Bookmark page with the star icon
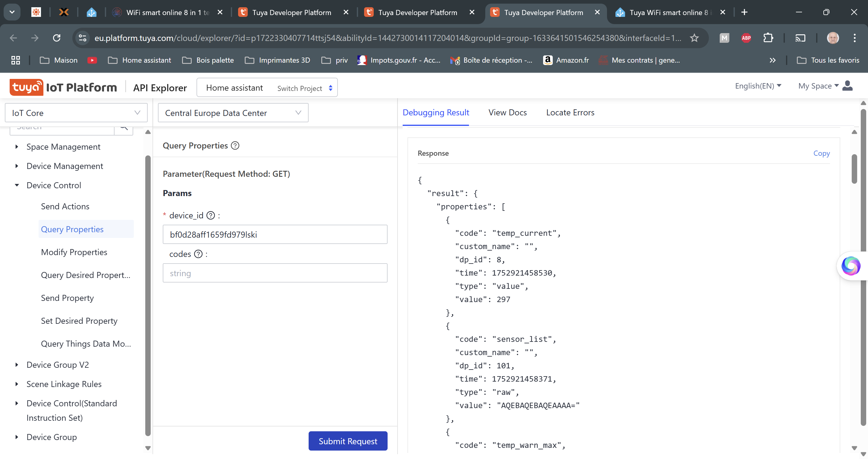This screenshot has height=459, width=868. click(x=694, y=38)
